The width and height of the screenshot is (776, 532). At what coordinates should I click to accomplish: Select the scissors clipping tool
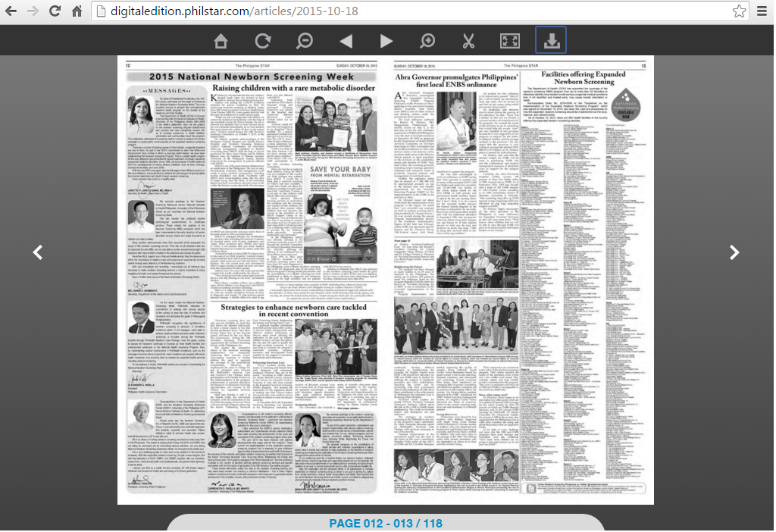pyautogui.click(x=468, y=41)
